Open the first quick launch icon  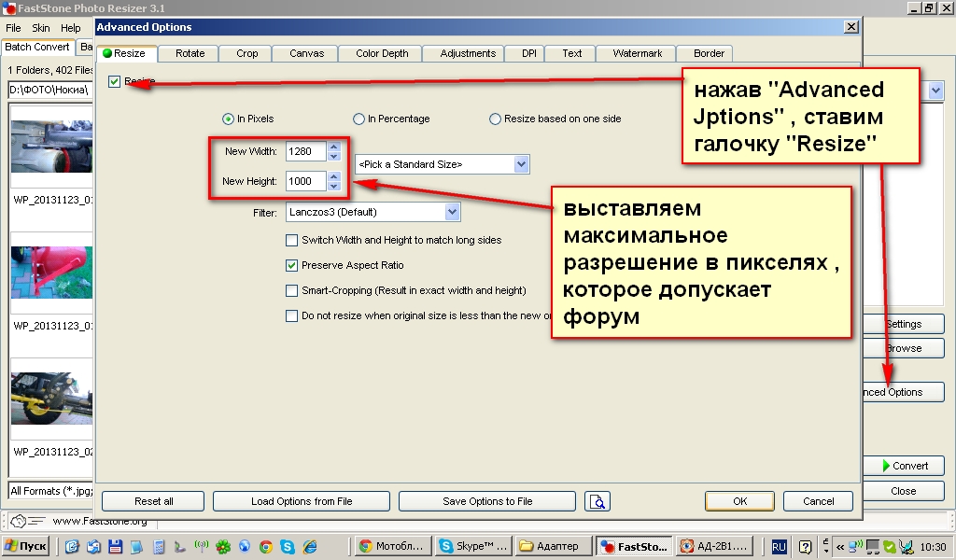[x=72, y=547]
